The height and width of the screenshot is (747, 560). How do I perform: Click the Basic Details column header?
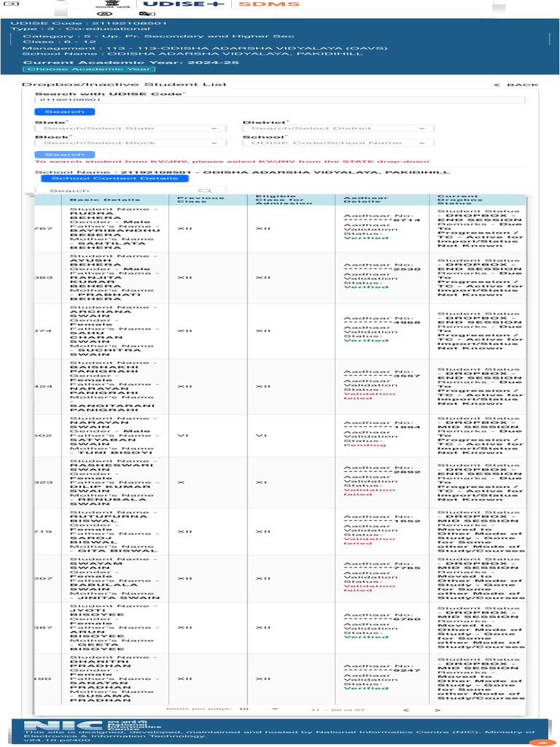[x=105, y=200]
